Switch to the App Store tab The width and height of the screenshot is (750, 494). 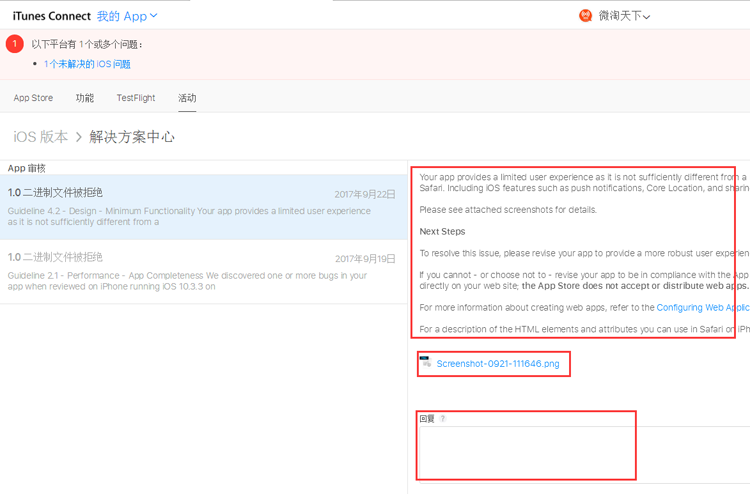33,98
